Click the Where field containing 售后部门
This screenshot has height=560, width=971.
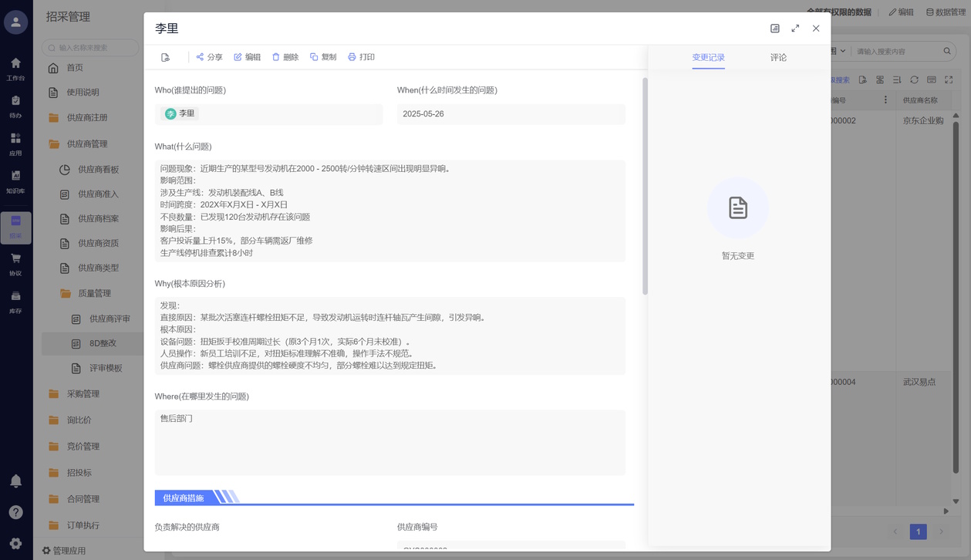pos(389,441)
